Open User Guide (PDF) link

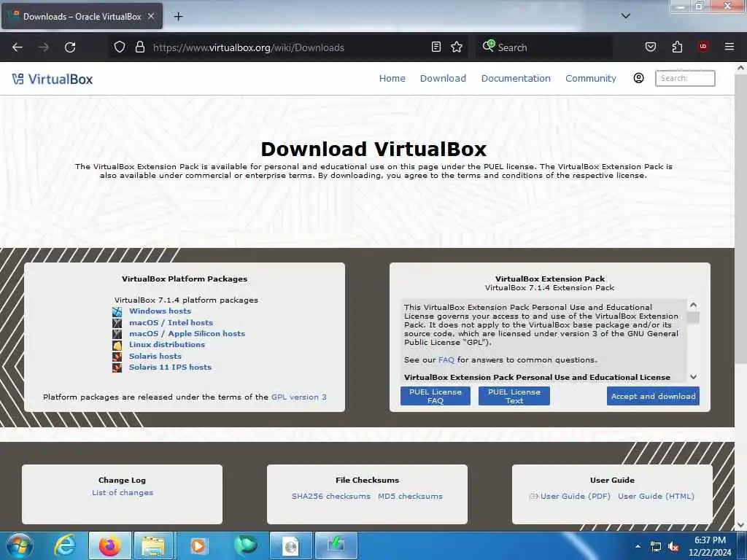click(575, 496)
